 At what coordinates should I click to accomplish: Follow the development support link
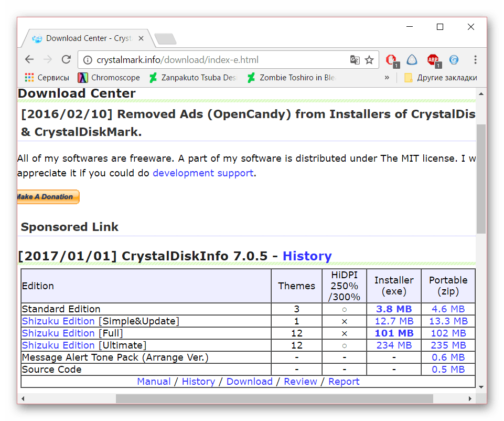click(203, 173)
